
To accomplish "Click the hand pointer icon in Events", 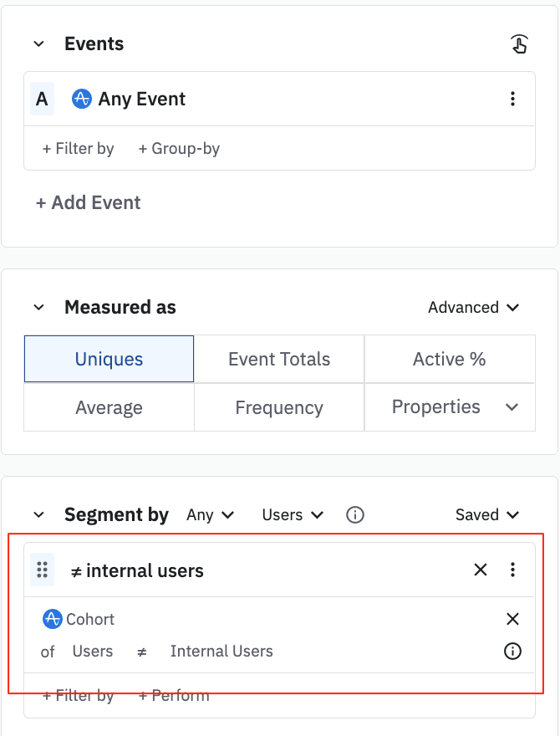I will click(519, 44).
